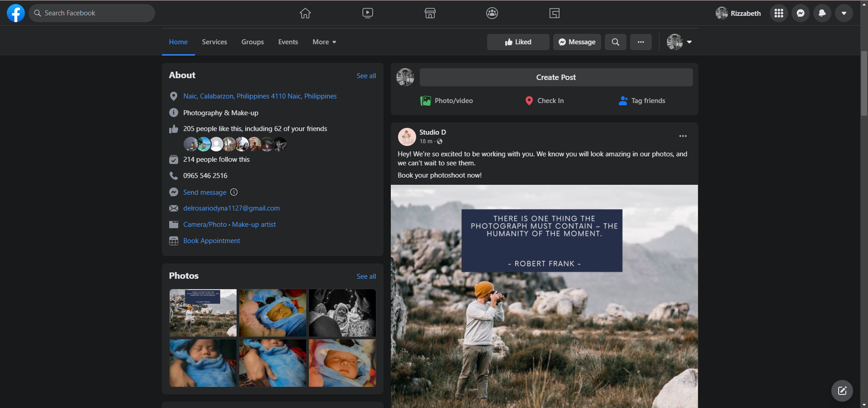Click See all in About section

pyautogui.click(x=366, y=76)
